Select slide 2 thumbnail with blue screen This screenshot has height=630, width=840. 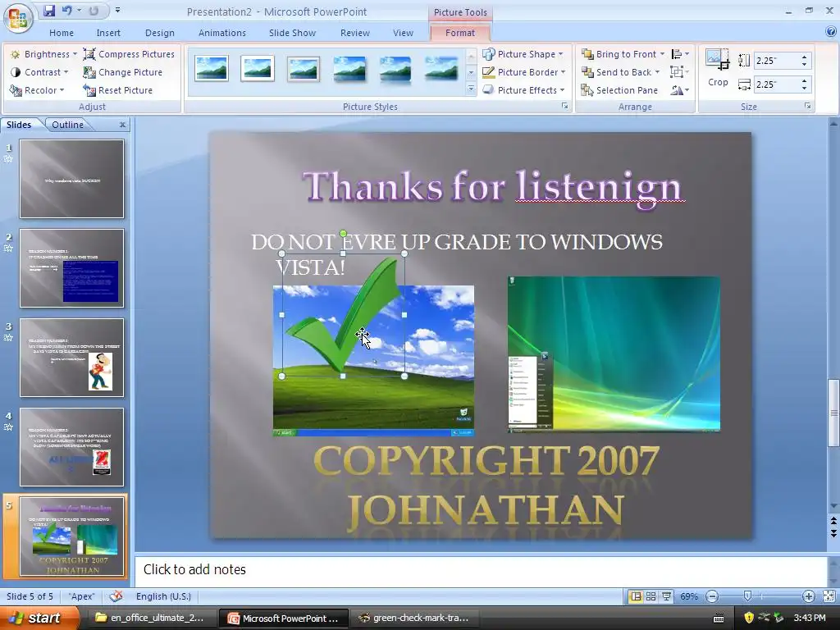[72, 268]
